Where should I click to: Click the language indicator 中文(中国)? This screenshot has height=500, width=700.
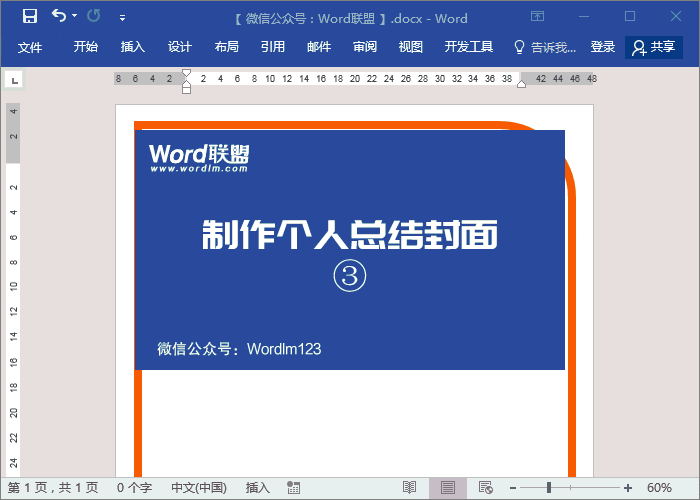click(199, 488)
